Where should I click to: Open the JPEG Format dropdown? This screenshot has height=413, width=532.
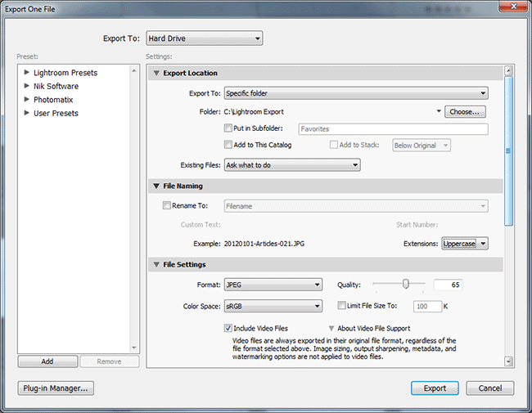(273, 285)
